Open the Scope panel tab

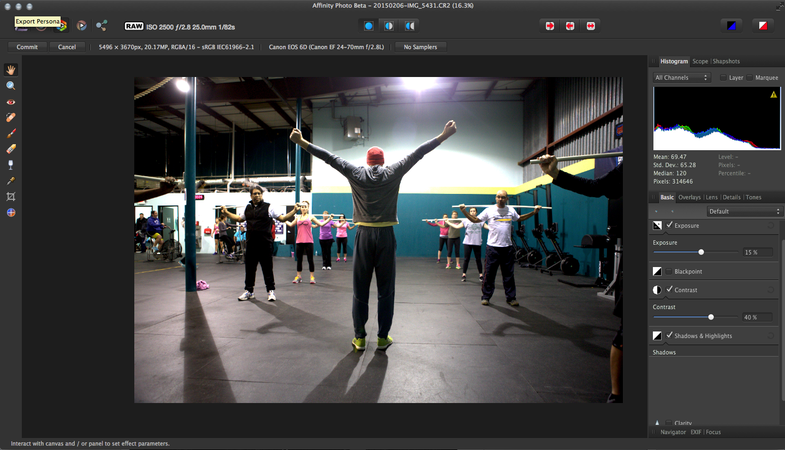click(700, 62)
